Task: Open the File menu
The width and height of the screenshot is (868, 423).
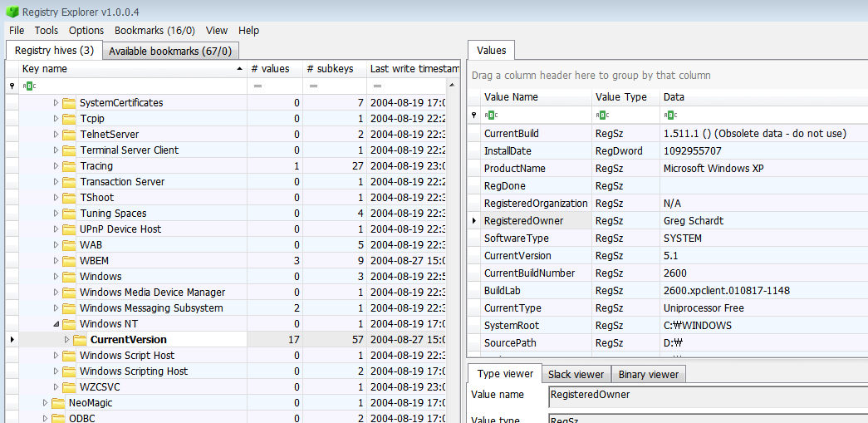Action: (x=17, y=31)
